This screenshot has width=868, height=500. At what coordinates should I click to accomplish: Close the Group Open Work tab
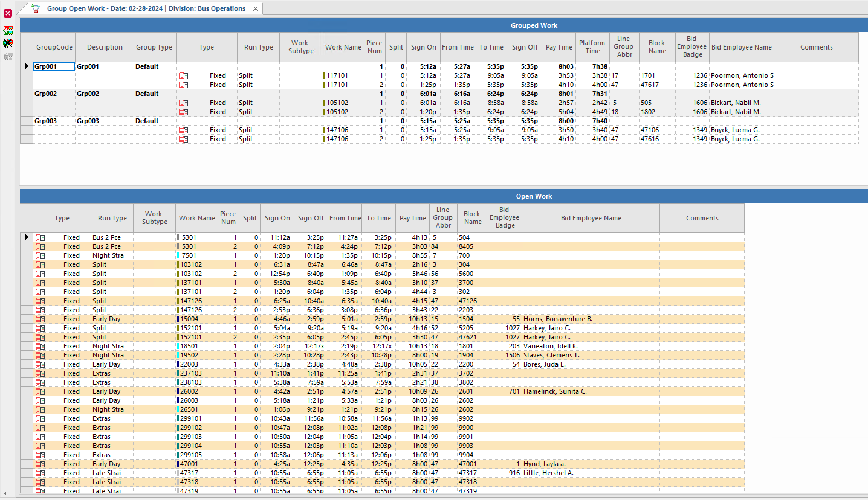click(x=255, y=8)
